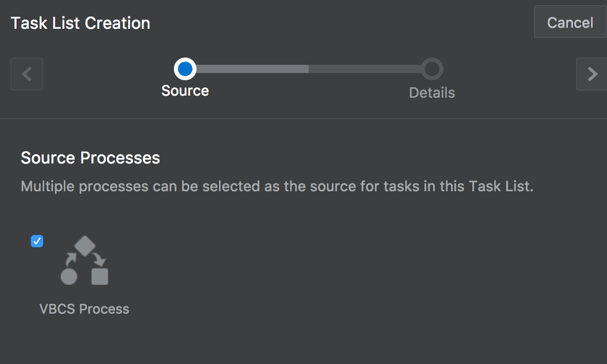Click the diamond shape in process icon
Viewport: 607px width, 364px height.
pyautogui.click(x=85, y=246)
